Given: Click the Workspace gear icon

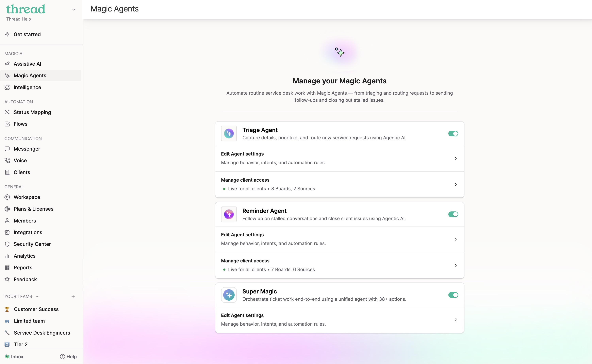Looking at the screenshot, I should [7, 197].
